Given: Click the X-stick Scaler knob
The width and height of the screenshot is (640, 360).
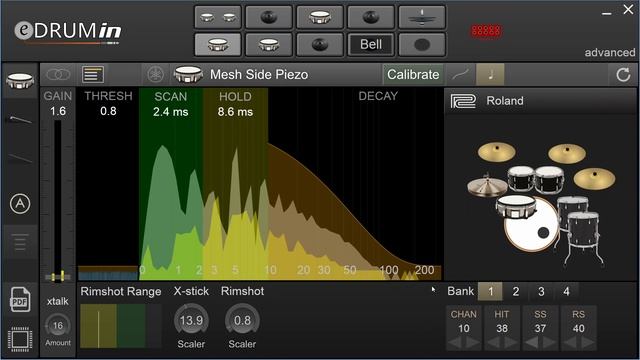Looking at the screenshot, I should (x=191, y=320).
